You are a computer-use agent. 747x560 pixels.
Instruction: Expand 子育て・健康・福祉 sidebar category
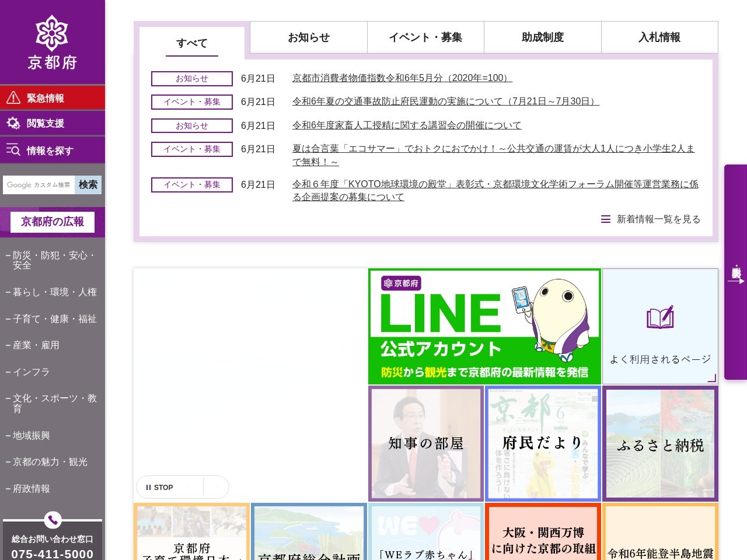point(53,319)
